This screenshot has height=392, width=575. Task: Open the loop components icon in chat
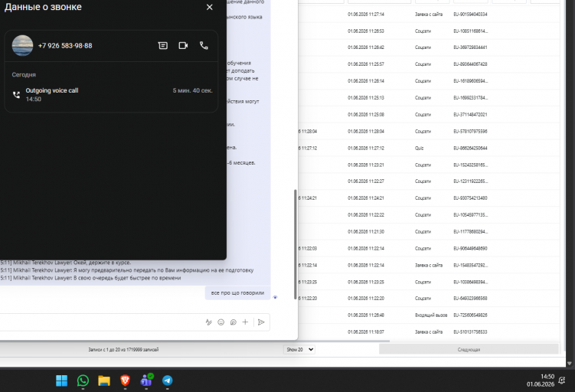tap(234, 322)
